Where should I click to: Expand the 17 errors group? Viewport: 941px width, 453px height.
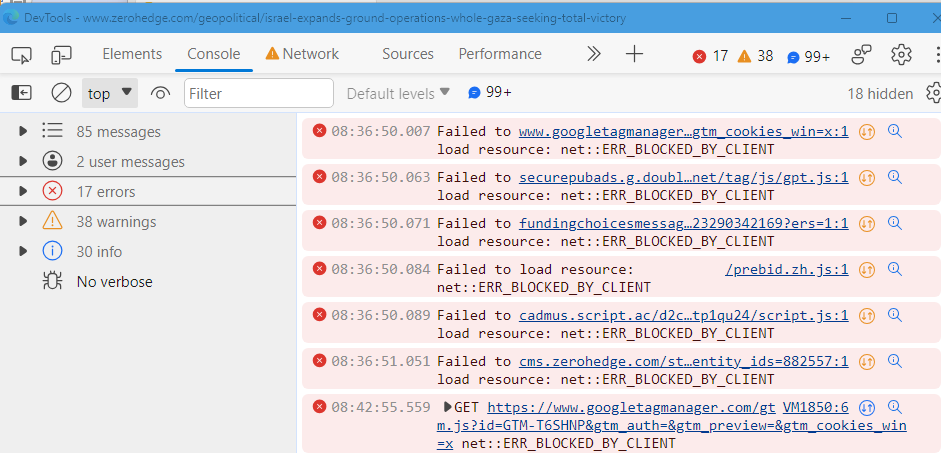[23, 191]
